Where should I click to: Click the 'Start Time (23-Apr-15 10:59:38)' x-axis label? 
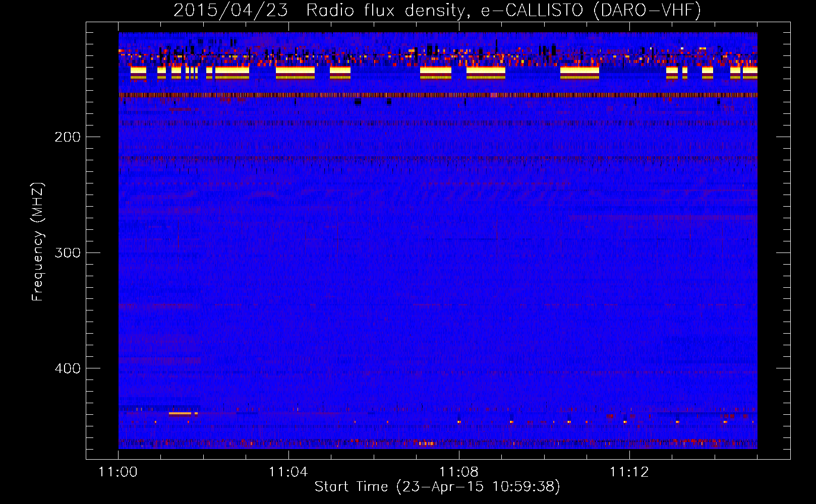point(437,486)
